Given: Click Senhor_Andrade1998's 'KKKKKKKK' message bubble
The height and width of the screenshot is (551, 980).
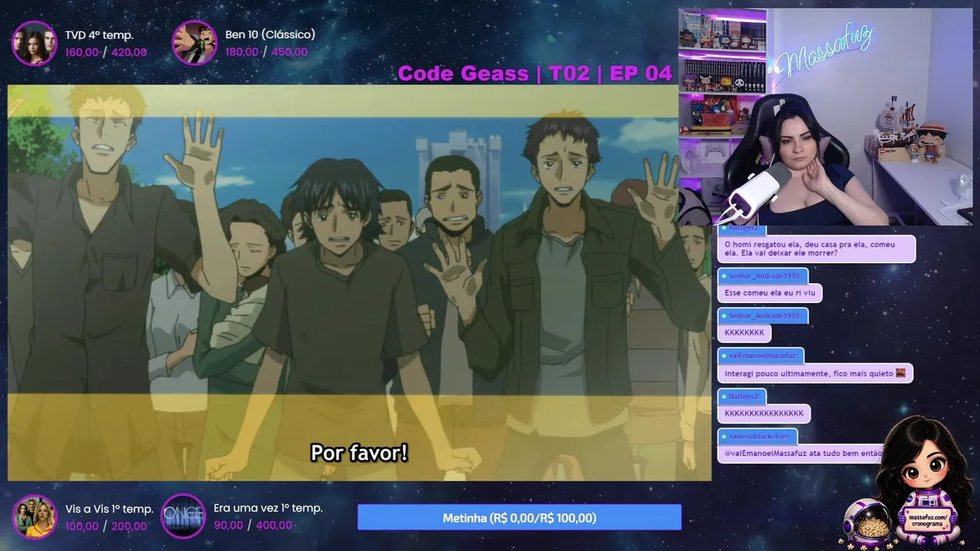Looking at the screenshot, I should point(744,333).
